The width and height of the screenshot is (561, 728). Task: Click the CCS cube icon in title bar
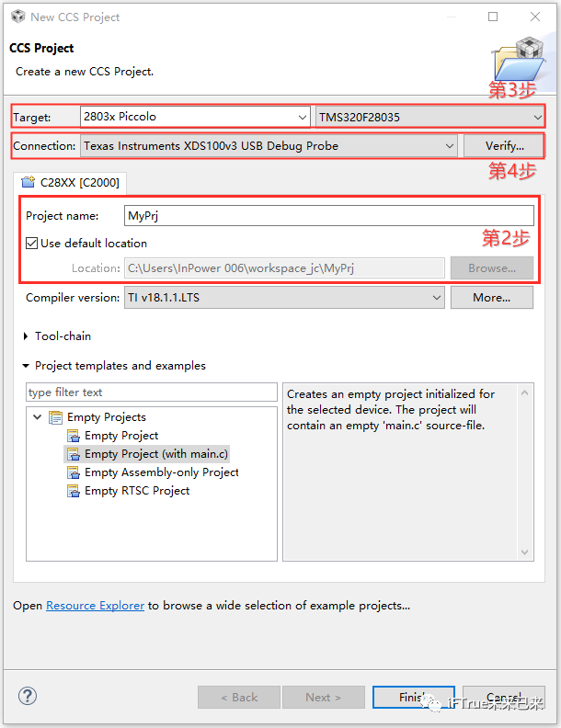click(17, 17)
